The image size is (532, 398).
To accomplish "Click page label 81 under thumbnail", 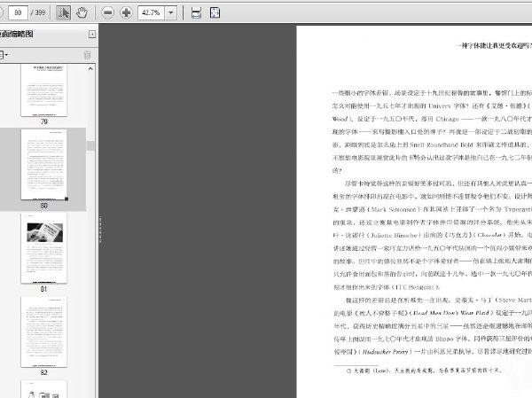I will coord(43,289).
